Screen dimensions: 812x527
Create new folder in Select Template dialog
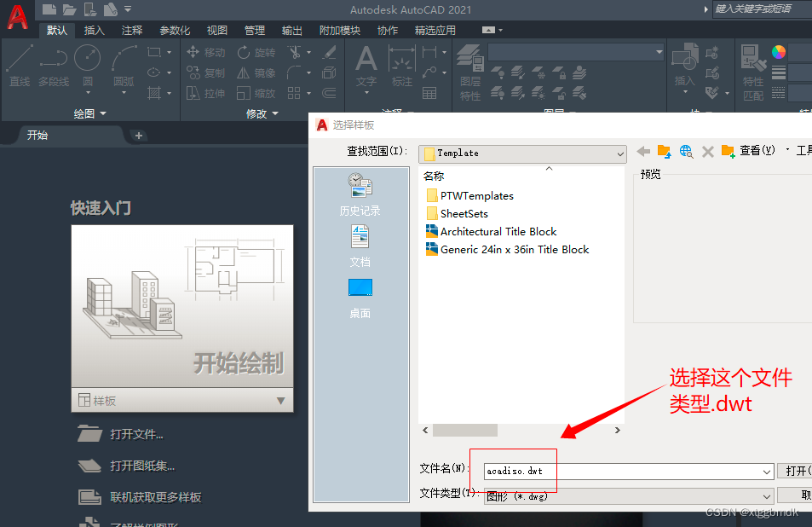728,151
